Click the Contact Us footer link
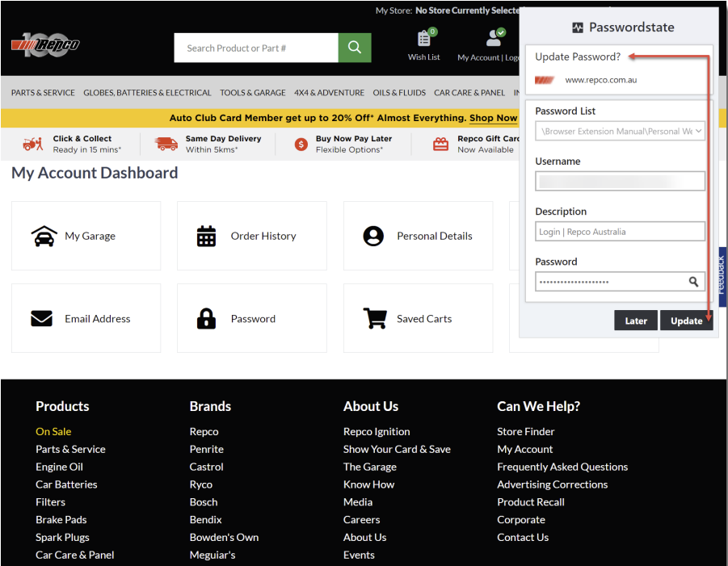This screenshot has height=566, width=728. 523,537
